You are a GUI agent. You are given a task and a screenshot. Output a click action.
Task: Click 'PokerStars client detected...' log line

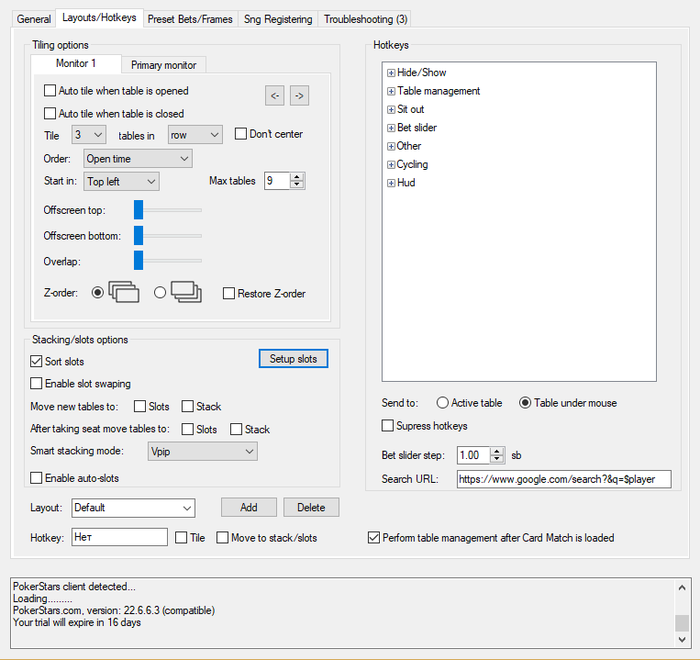(74, 586)
